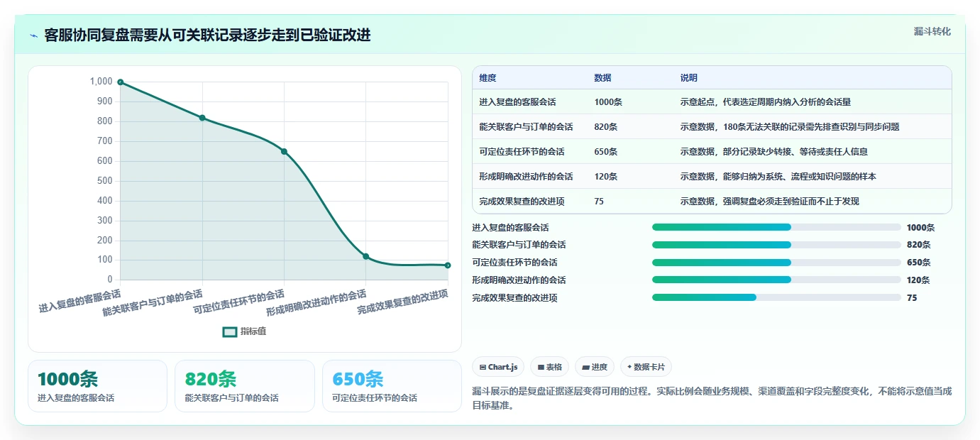Click the 820条 label beside its progress bar

(x=918, y=245)
